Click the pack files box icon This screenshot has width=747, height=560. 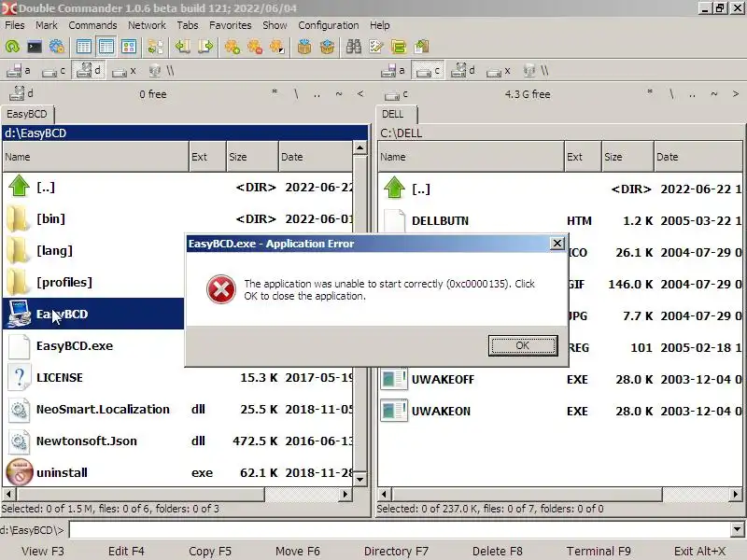tap(304, 47)
